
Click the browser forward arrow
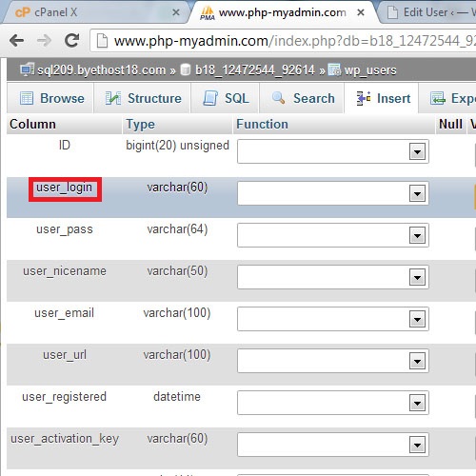click(x=44, y=41)
